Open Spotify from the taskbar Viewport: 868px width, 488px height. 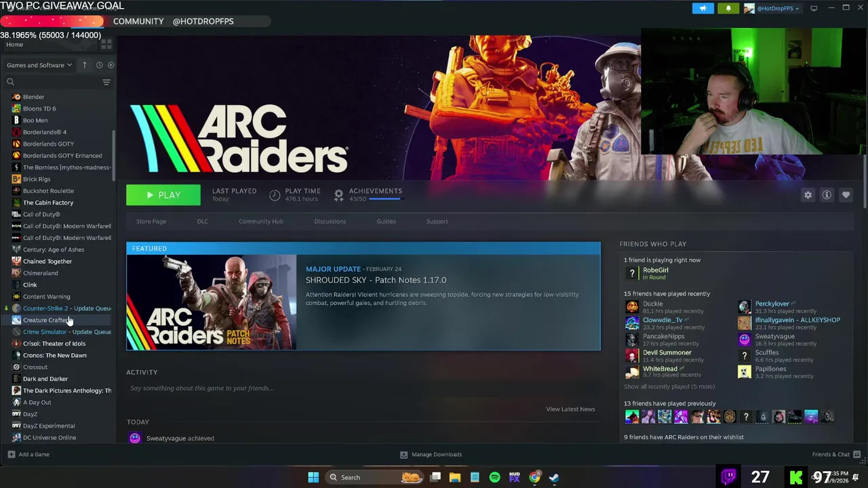click(494, 477)
